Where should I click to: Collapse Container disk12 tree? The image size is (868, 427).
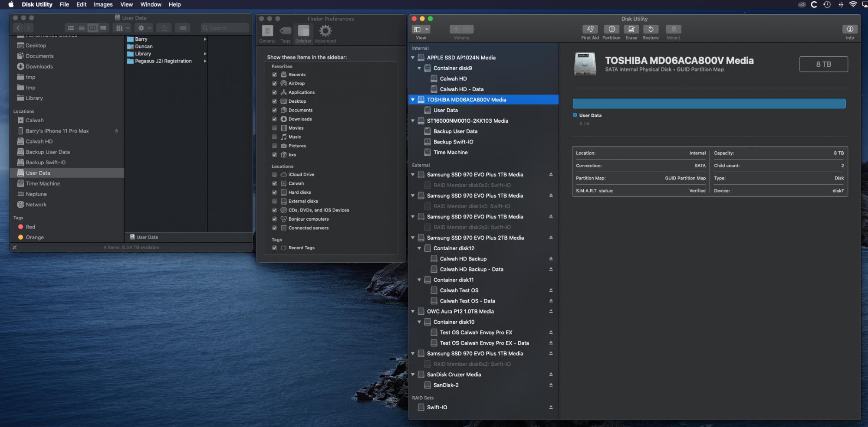(x=419, y=248)
